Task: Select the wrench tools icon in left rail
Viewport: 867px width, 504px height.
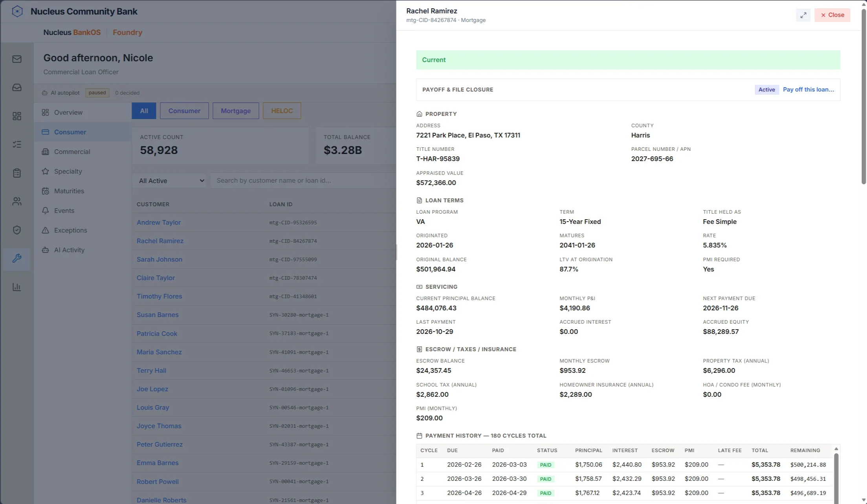Action: coord(17,258)
